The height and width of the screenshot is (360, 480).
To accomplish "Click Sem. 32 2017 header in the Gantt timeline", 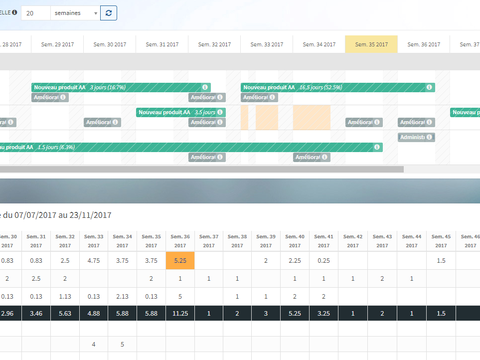I will click(214, 44).
